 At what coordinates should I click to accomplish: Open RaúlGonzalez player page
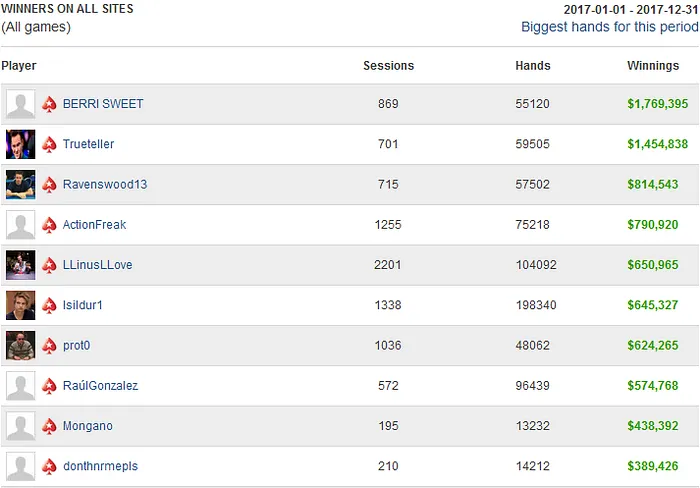pos(100,386)
